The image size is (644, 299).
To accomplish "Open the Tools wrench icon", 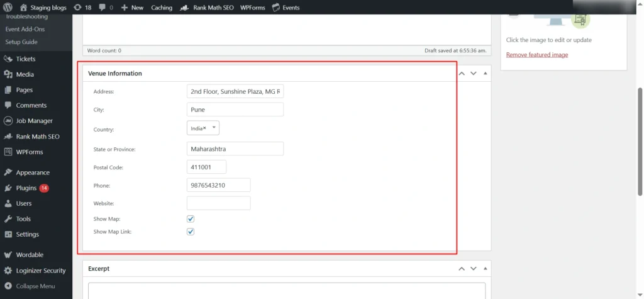I will pos(8,219).
